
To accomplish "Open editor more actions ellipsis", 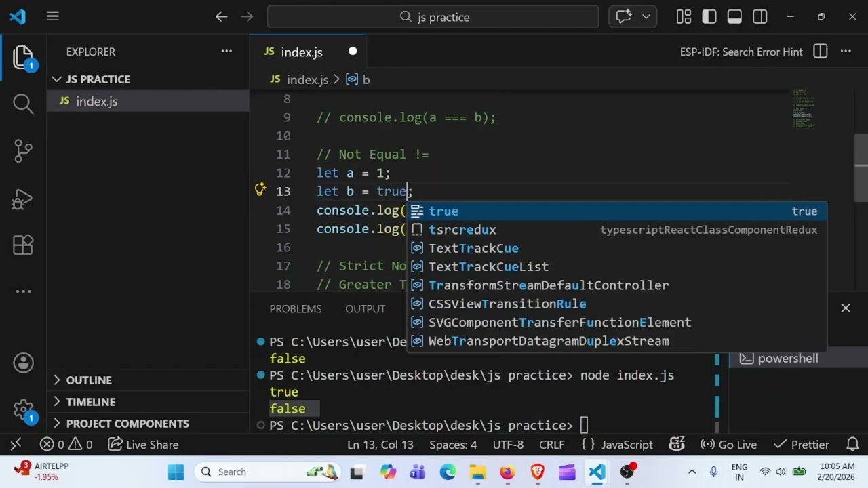I will pos(846,52).
